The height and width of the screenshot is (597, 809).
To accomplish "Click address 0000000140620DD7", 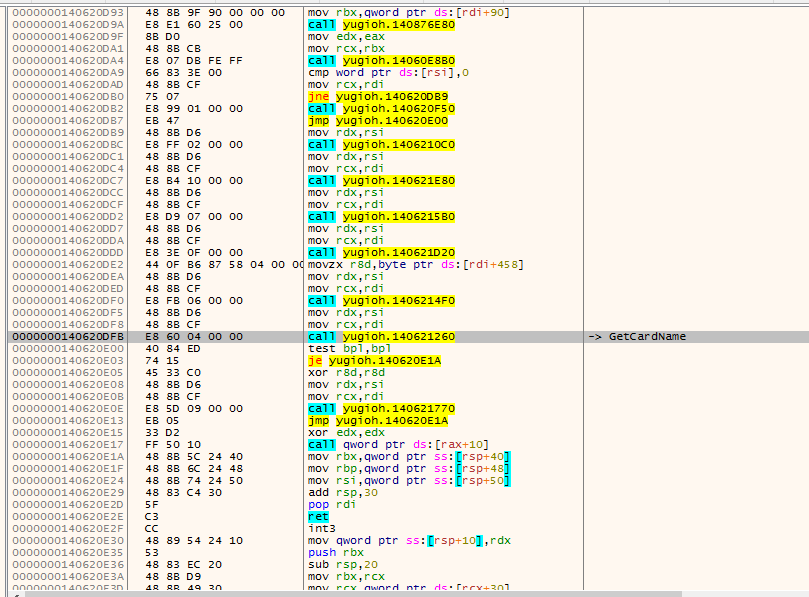I will click(68, 229).
